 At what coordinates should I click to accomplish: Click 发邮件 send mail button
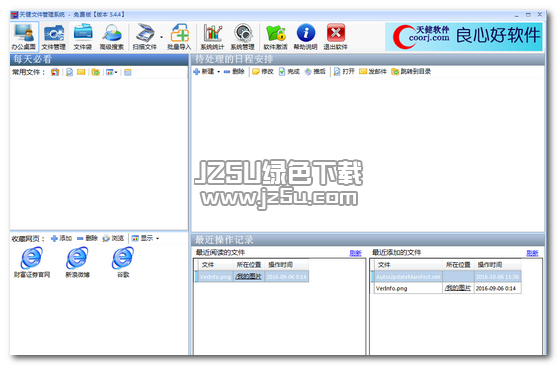coord(373,72)
